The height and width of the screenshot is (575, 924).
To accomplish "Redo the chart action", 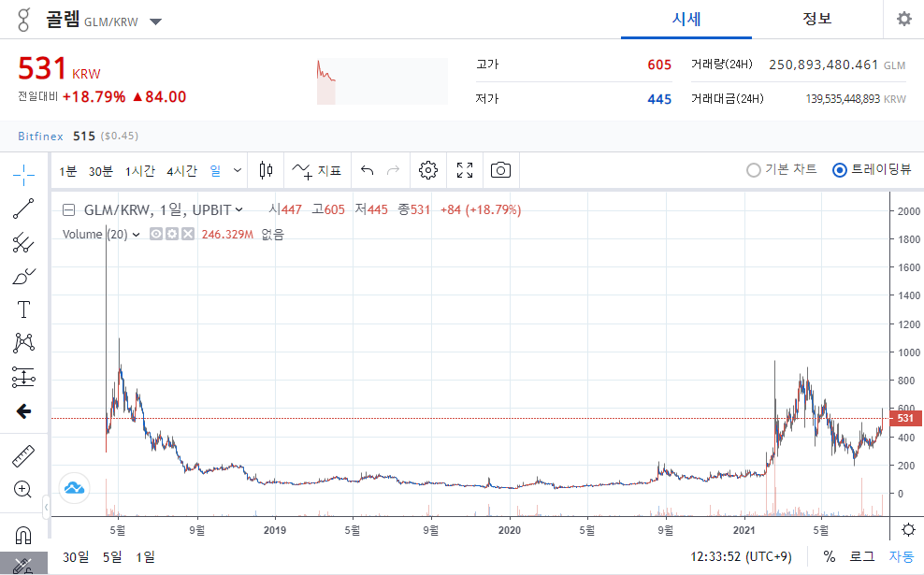I will [393, 171].
